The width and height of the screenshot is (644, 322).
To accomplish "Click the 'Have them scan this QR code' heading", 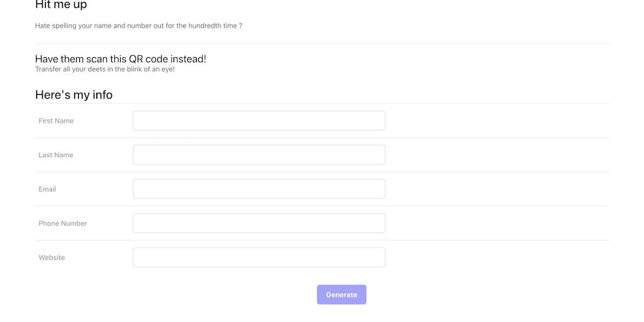I will [120, 59].
